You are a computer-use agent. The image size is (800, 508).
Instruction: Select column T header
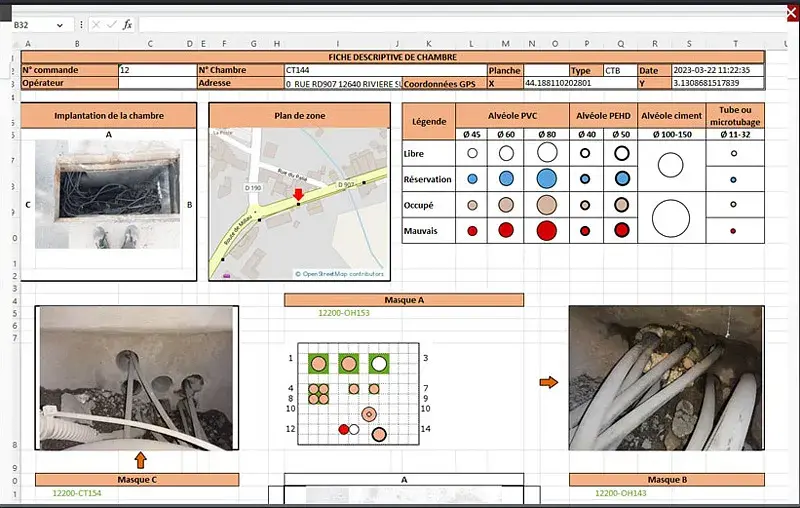(735, 44)
